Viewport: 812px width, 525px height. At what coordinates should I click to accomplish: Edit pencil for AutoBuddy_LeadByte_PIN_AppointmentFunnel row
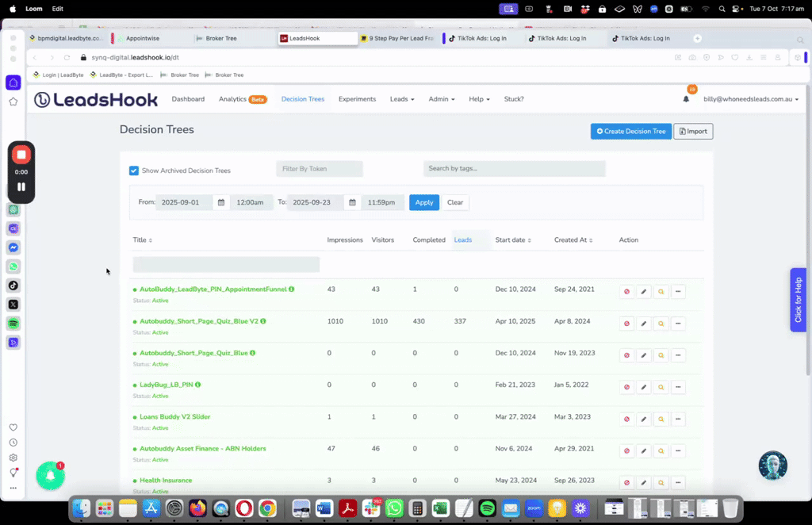point(644,292)
